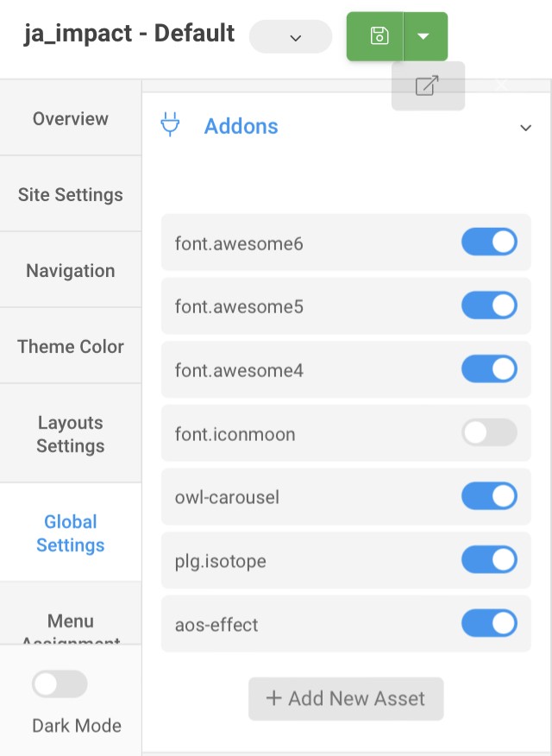Disable the font.awesome6 addon toggle
Image resolution: width=552 pixels, height=756 pixels.
489,243
